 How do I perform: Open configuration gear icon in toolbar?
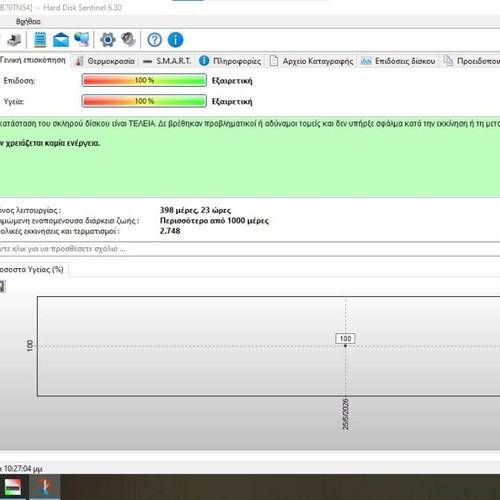coord(108,40)
